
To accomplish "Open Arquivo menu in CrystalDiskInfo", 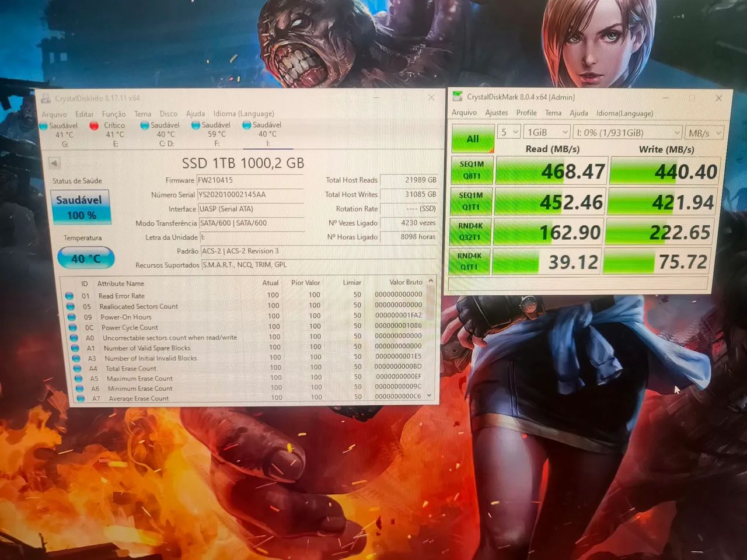I will tap(54, 114).
